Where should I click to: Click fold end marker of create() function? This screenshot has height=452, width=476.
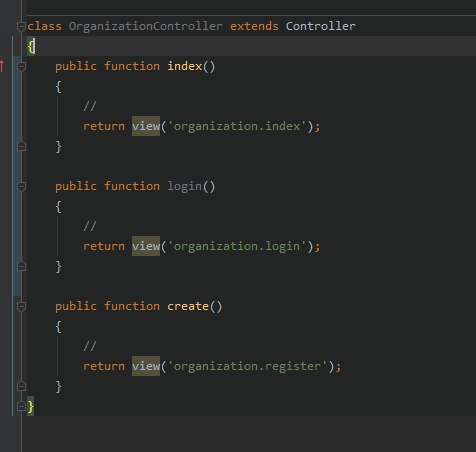click(x=21, y=386)
